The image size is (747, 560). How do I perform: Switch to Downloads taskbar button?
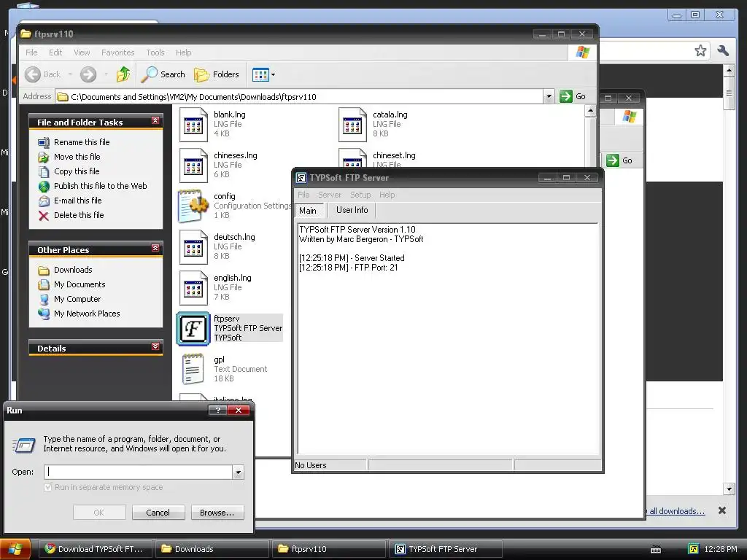pos(212,549)
